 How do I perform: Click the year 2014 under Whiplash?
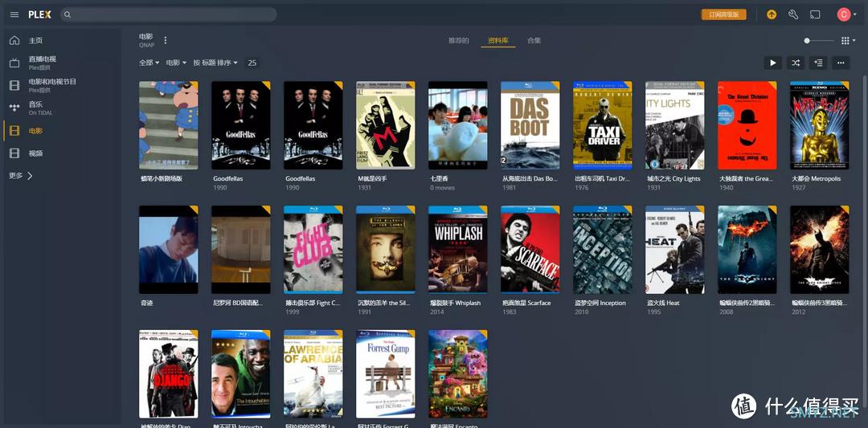(436, 312)
